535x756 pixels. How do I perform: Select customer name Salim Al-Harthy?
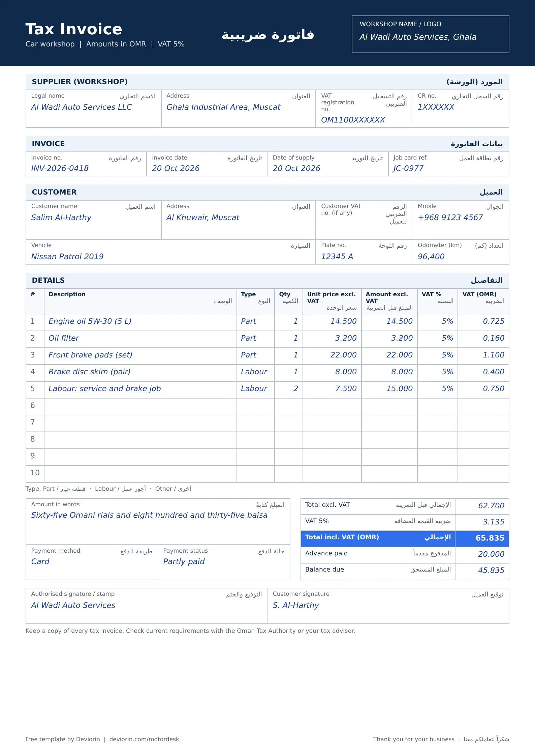tap(61, 217)
